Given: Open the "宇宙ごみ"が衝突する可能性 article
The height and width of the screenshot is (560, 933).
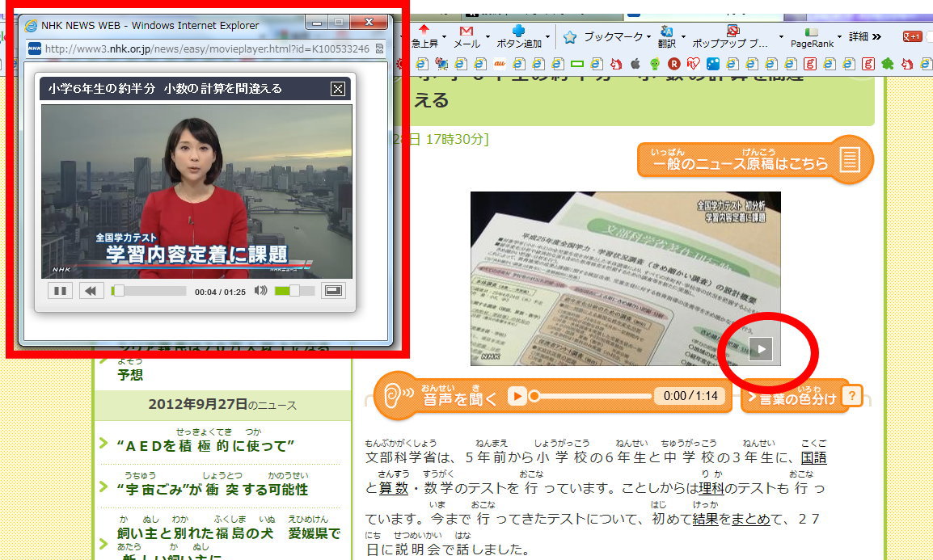Looking at the screenshot, I should (x=213, y=490).
